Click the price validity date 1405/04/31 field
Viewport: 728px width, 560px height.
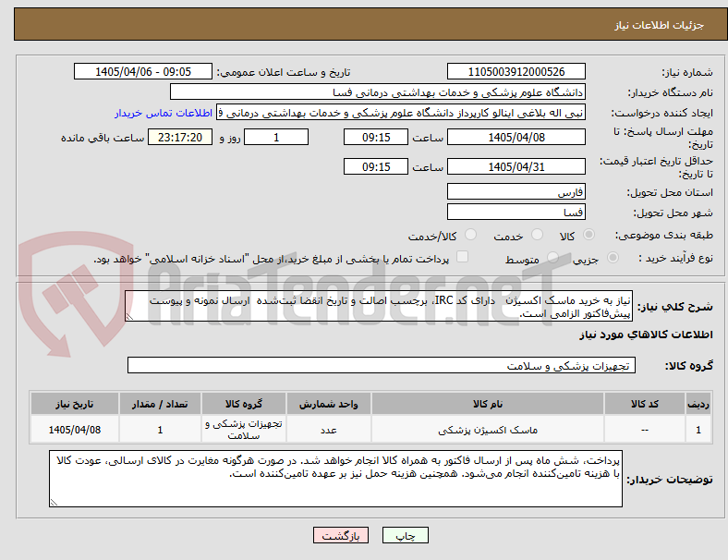516,166
